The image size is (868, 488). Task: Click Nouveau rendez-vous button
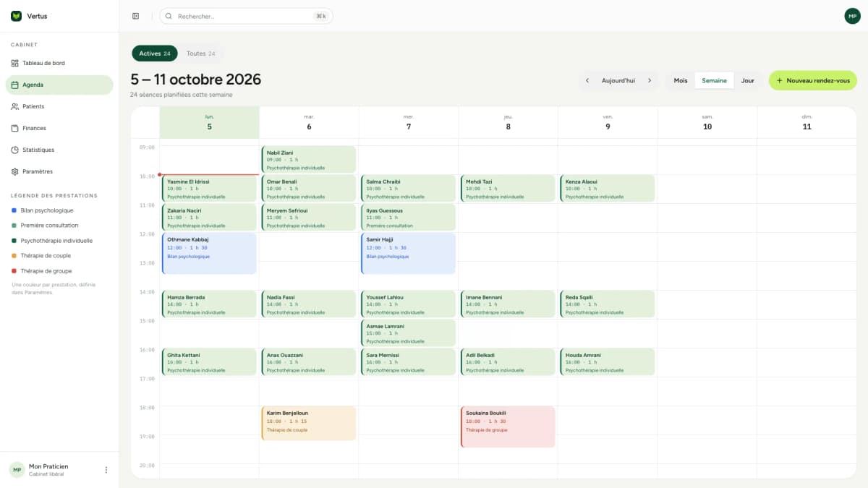813,80
